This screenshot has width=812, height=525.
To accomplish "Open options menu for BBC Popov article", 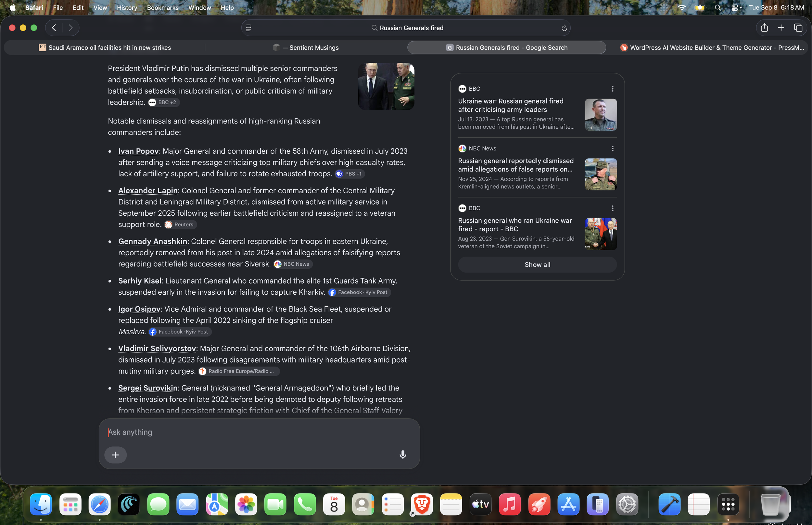I will pos(613,89).
